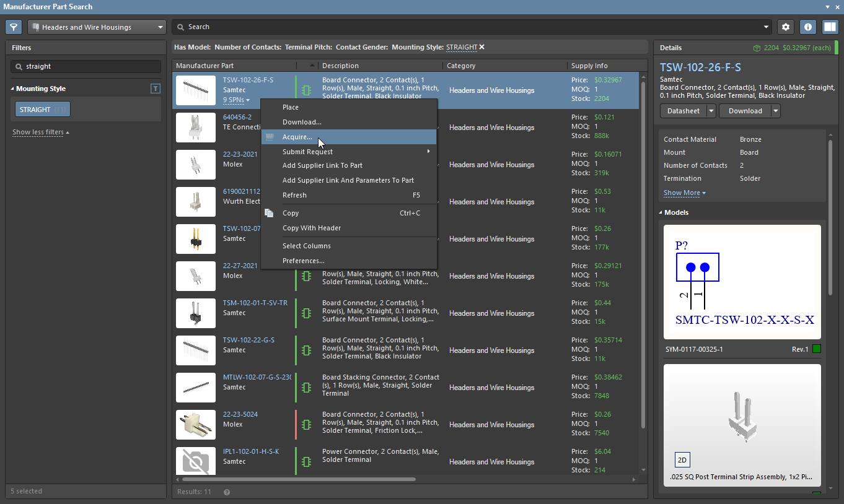The image size is (844, 504).
Task: Click the information icon button
Action: click(807, 27)
